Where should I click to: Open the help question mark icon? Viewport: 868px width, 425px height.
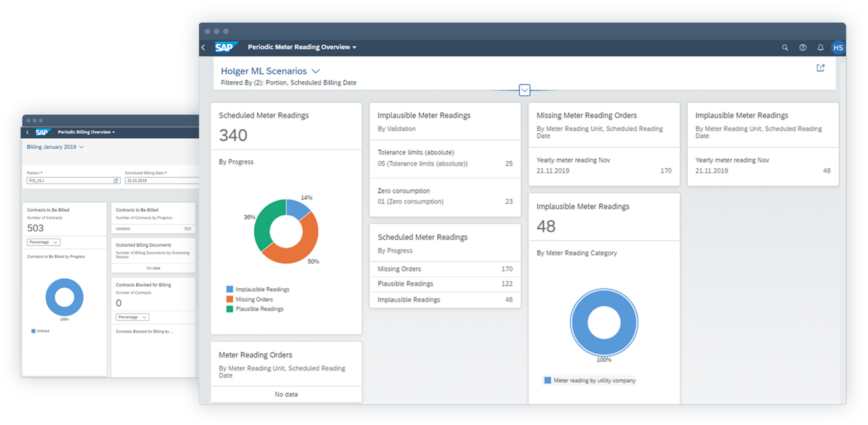(x=803, y=48)
